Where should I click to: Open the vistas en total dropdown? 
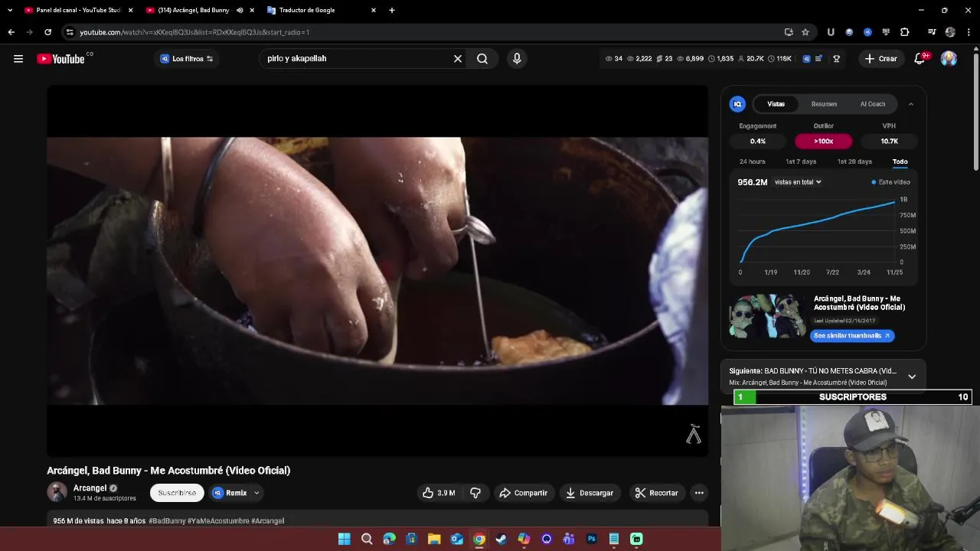[798, 182]
